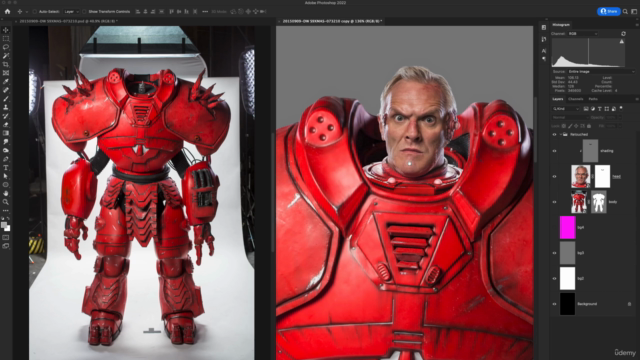Open the Search magnifier icon at top right
The height and width of the screenshot is (360, 640).
pos(625,11)
